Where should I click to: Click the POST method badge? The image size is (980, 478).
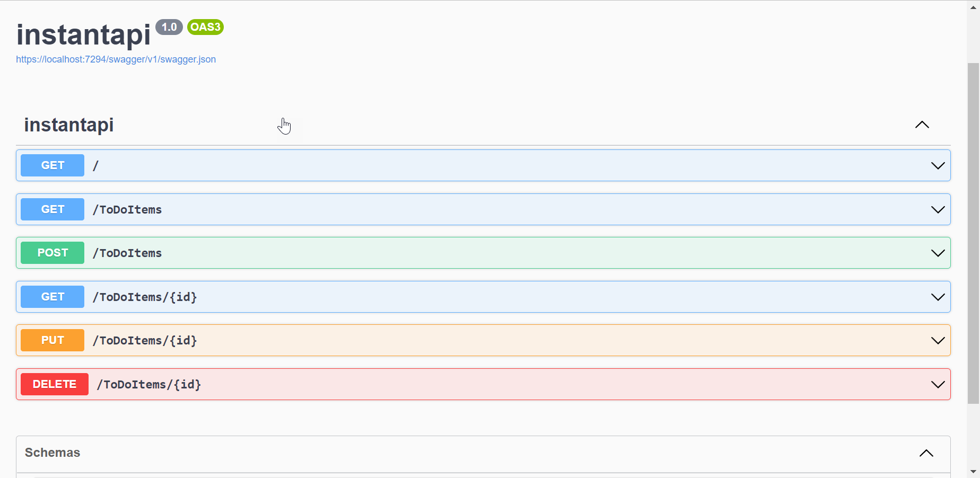[x=52, y=253]
